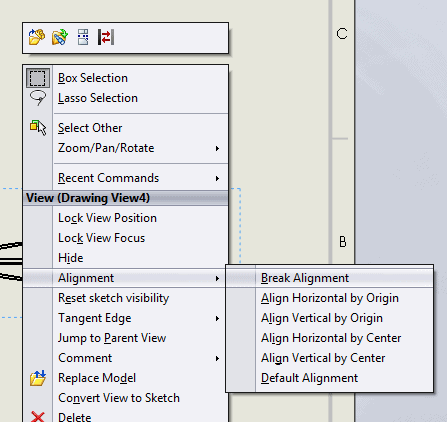
Task: Open the Alignment submenu arrow
Action: [217, 278]
